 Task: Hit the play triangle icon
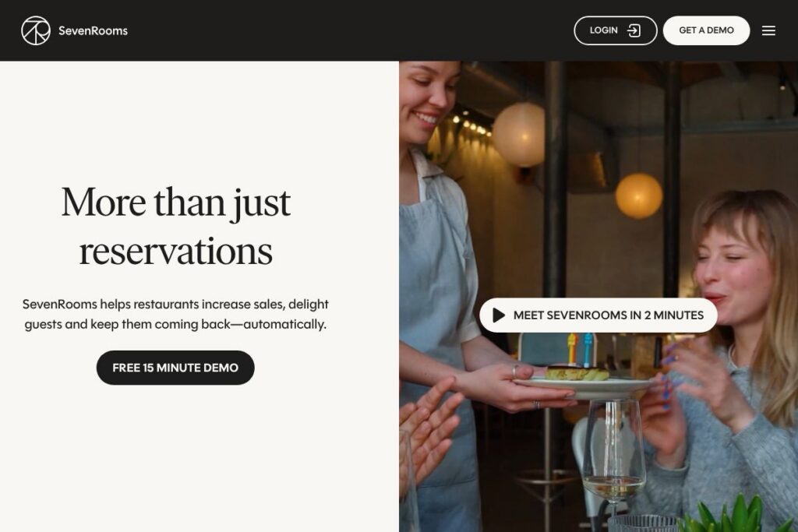pos(499,315)
